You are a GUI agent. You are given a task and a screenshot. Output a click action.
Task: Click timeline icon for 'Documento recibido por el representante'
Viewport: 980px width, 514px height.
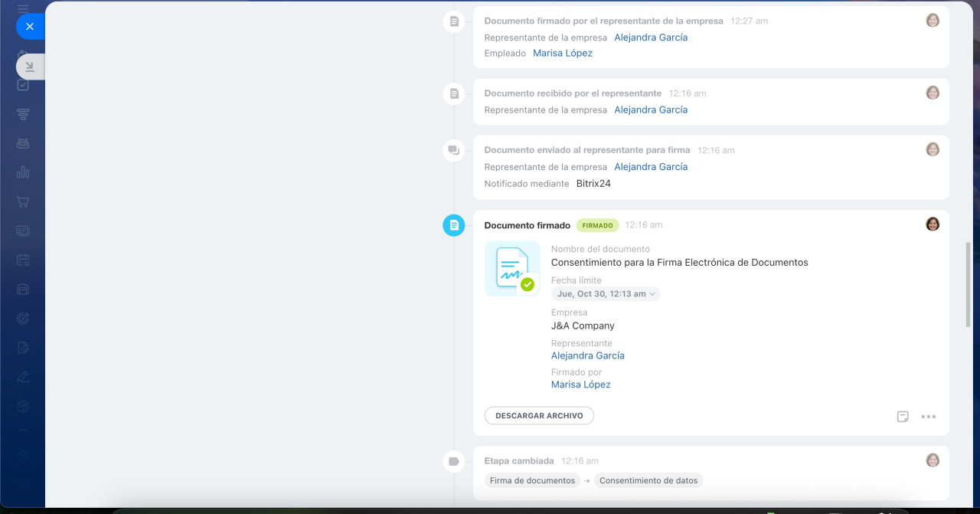[454, 93]
